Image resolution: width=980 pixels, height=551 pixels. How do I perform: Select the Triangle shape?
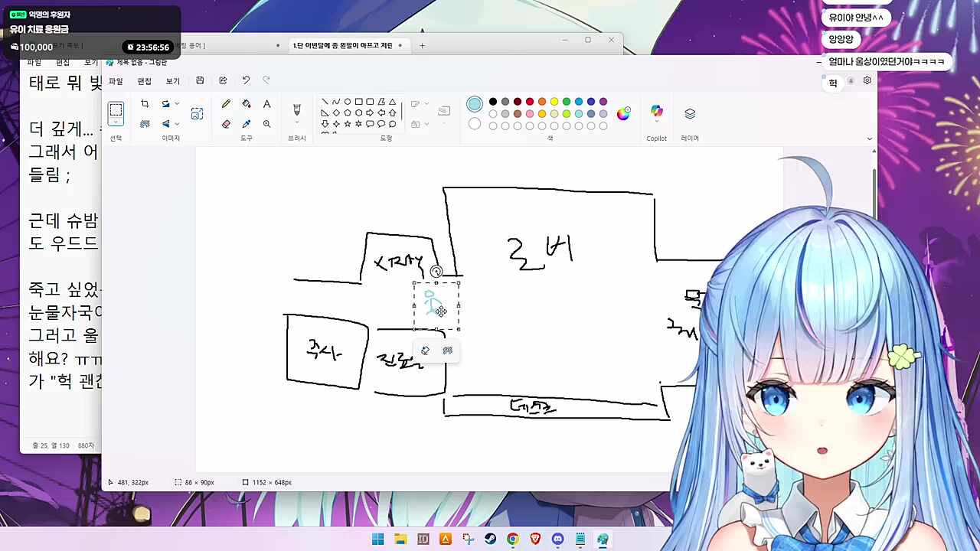click(392, 102)
